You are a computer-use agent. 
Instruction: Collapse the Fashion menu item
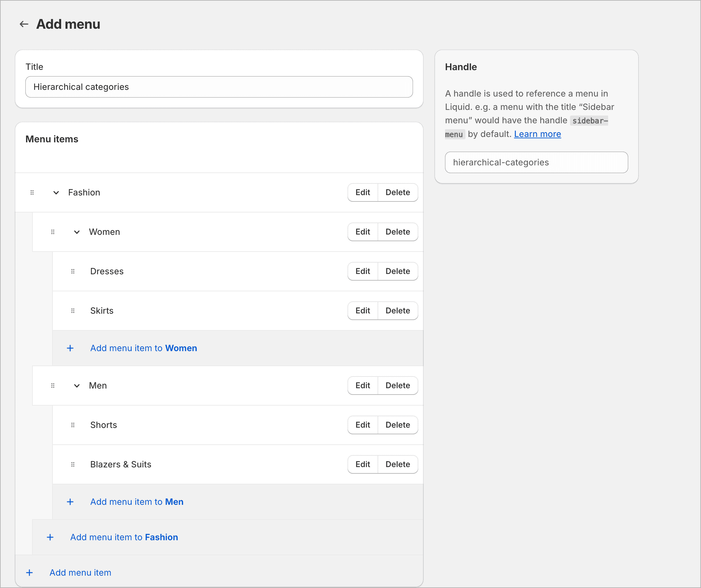click(x=56, y=192)
